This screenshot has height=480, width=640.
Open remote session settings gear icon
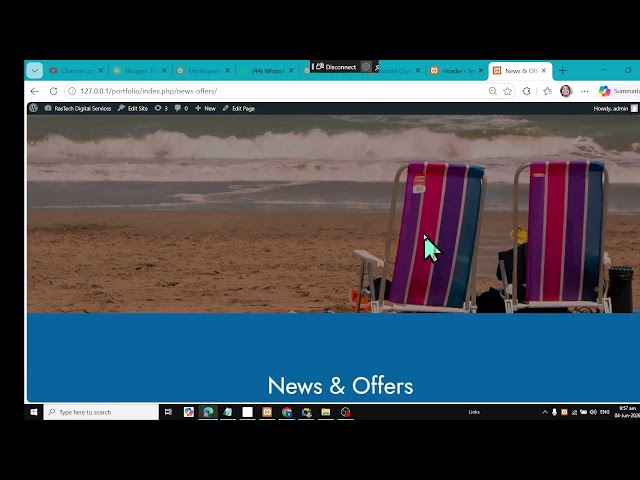click(x=367, y=67)
